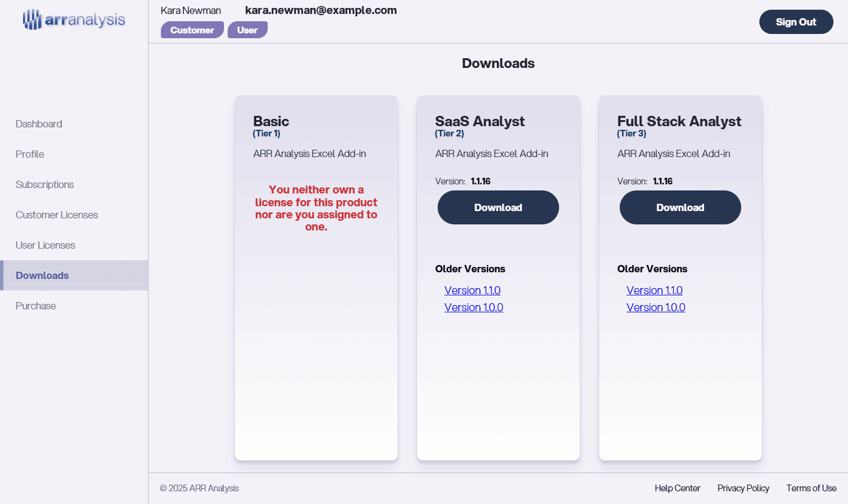Viewport: 848px width, 504px height.
Task: Open Version 1.0.0 of SaaS Analyst
Action: (x=473, y=307)
